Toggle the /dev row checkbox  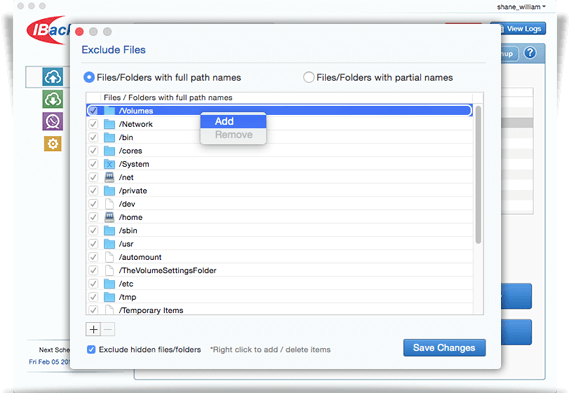93,204
